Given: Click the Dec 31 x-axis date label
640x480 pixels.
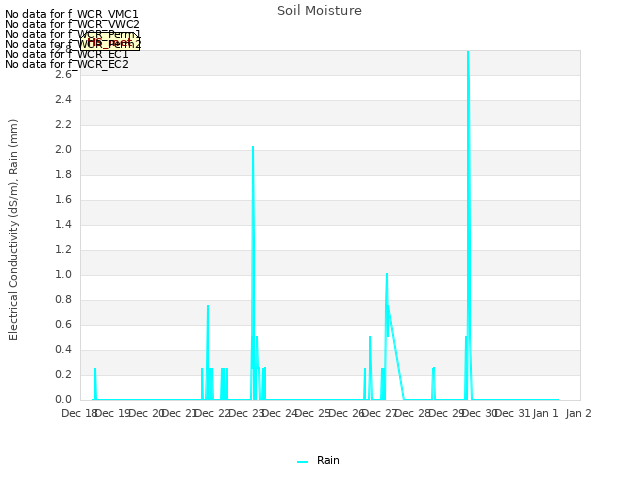Looking at the screenshot, I should coord(513,414).
